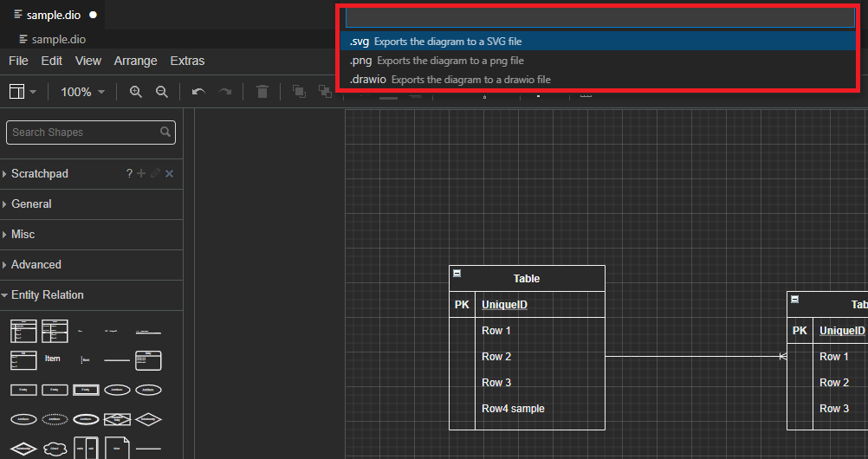
Task: Collapse the right Table using its minus toggle
Action: click(795, 300)
